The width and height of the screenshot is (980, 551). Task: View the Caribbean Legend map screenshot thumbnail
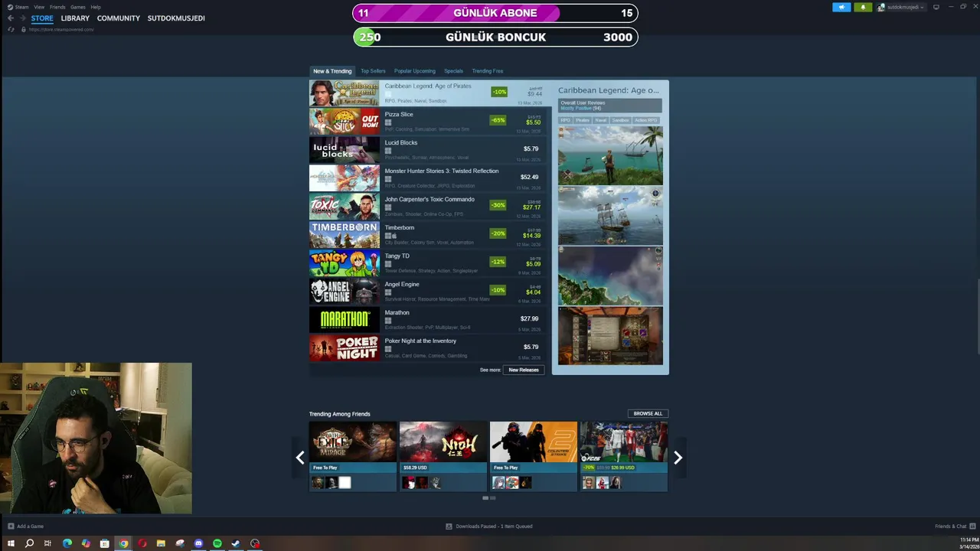click(610, 276)
